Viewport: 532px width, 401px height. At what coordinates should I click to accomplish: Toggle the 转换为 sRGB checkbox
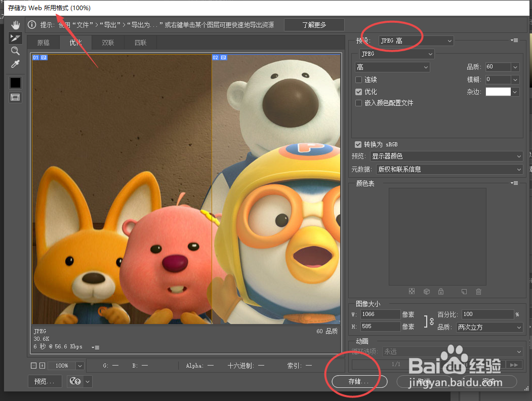[x=358, y=144]
